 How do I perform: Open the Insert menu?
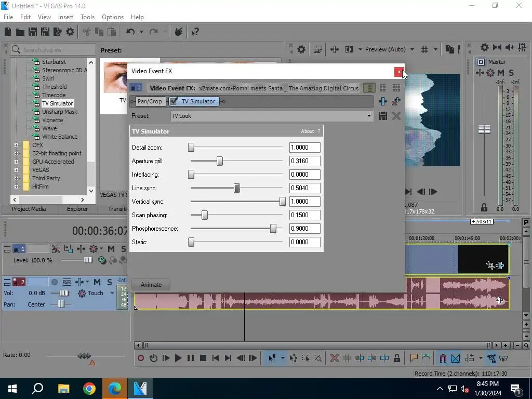pyautogui.click(x=65, y=17)
